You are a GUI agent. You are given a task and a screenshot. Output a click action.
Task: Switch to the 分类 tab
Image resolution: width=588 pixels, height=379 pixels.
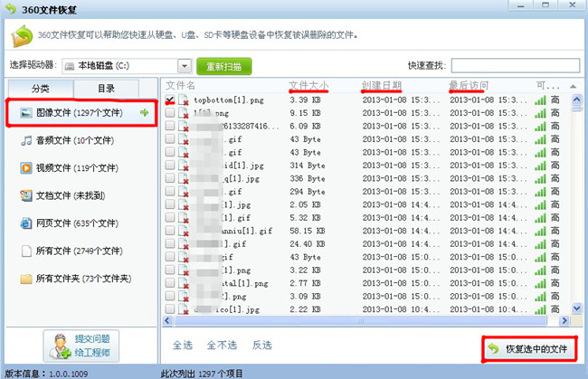(41, 89)
